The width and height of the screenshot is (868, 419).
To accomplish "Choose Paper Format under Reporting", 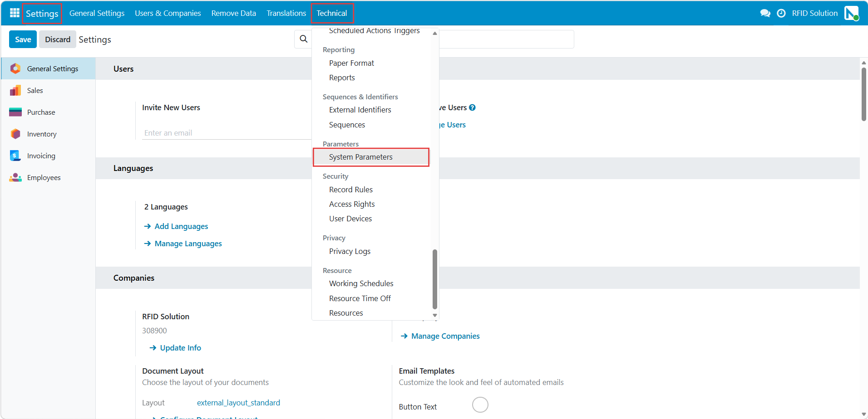I will pyautogui.click(x=351, y=63).
